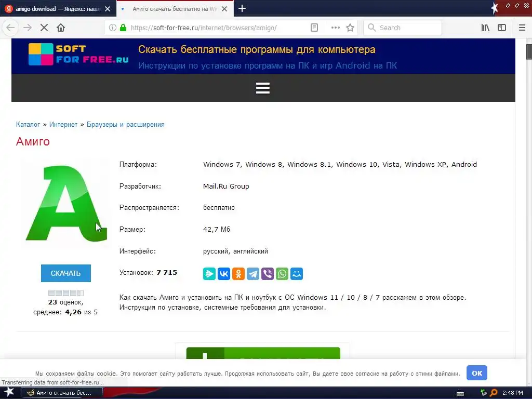
Task: Click the 42,7 Мб size value
Action: point(217,229)
